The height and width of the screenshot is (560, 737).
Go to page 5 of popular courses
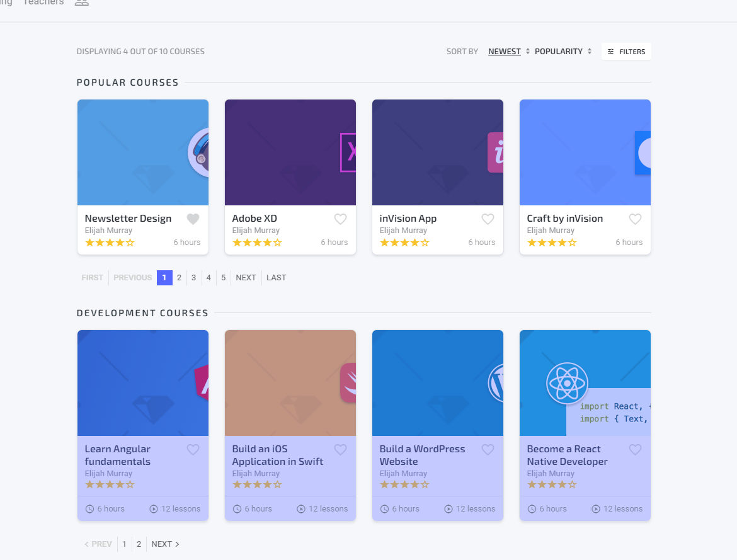point(223,277)
